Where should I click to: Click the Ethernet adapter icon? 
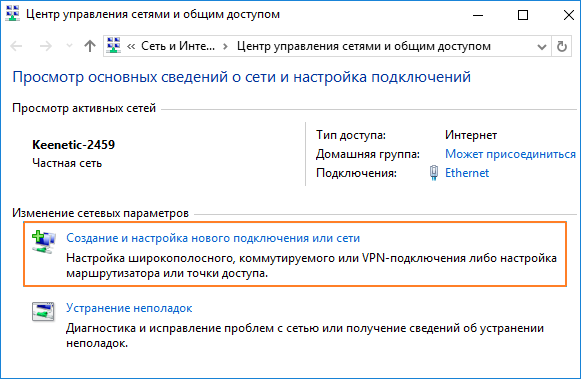pyautogui.click(x=434, y=173)
